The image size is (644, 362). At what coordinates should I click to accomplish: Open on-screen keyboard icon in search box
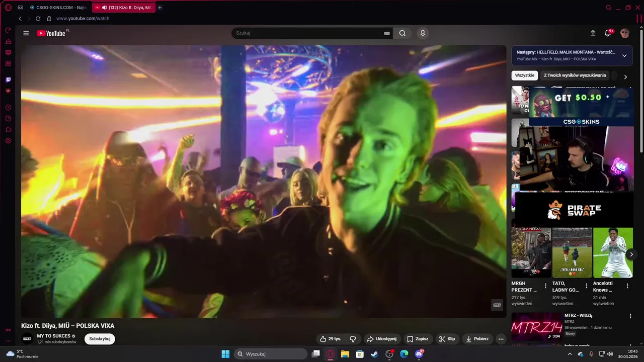[387, 33]
